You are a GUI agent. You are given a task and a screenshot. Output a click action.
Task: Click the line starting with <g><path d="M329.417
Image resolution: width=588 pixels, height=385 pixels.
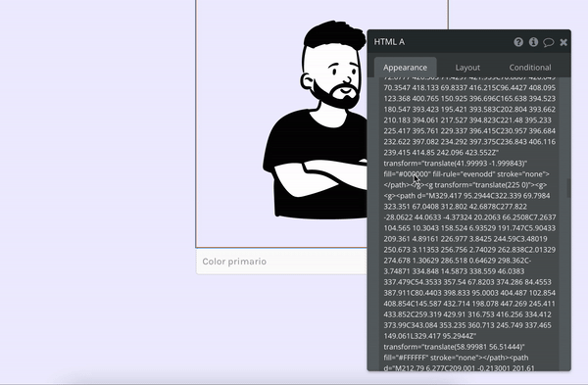pyautogui.click(x=466, y=196)
